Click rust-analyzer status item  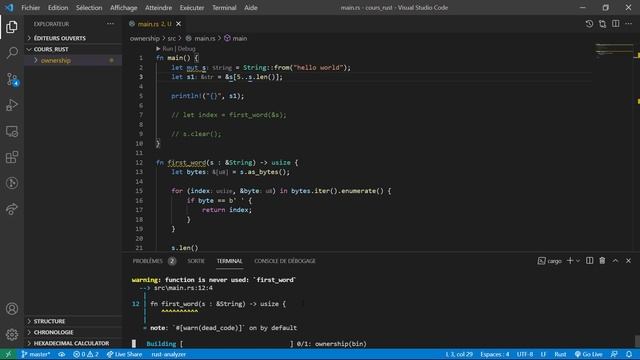[x=169, y=354]
